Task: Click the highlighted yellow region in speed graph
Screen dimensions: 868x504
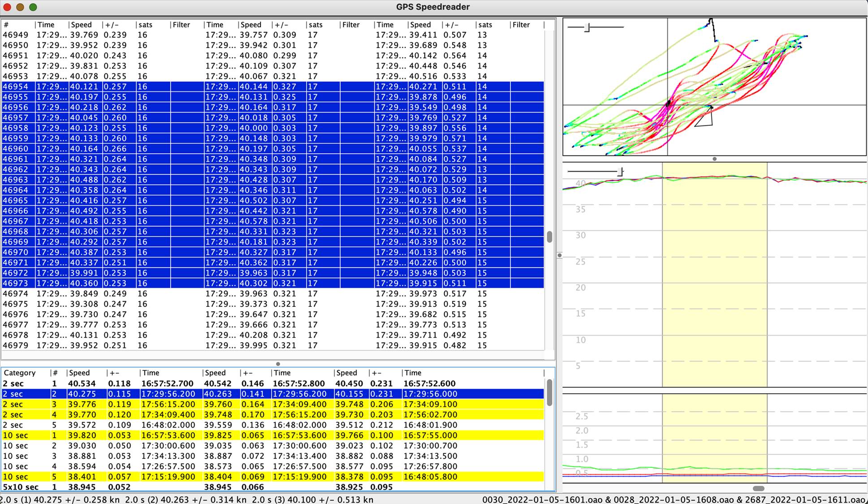Action: [x=714, y=278]
